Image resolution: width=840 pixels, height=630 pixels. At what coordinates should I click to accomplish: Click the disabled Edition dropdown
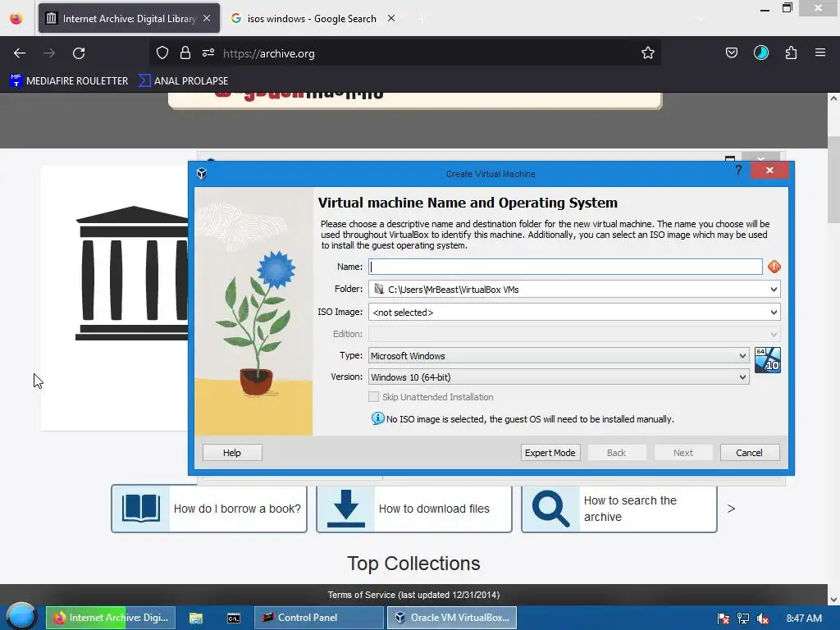(573, 334)
